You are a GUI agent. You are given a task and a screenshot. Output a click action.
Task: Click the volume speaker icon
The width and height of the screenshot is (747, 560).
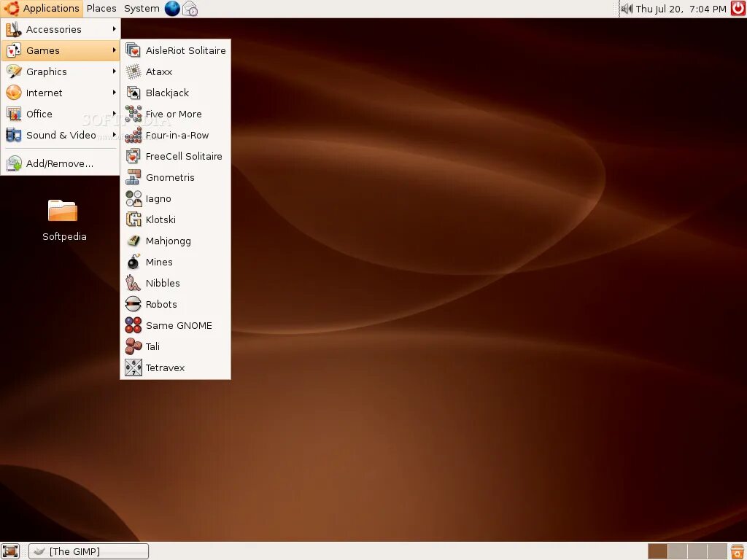(627, 9)
